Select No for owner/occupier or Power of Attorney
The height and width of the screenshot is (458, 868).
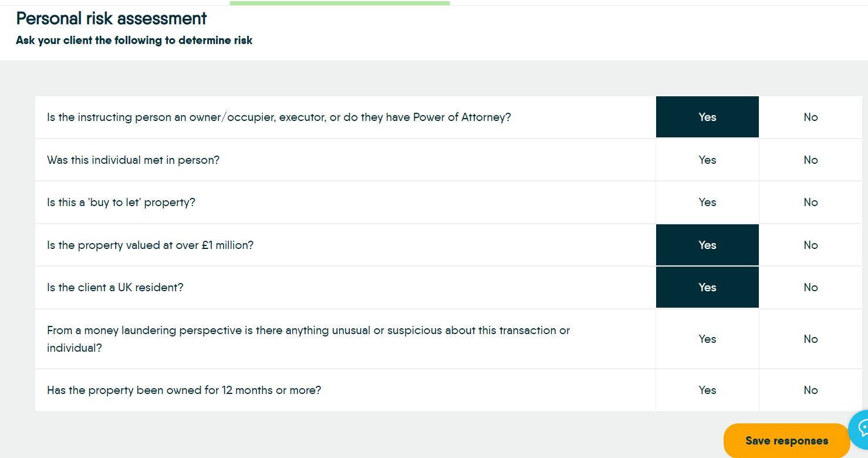[x=810, y=117]
